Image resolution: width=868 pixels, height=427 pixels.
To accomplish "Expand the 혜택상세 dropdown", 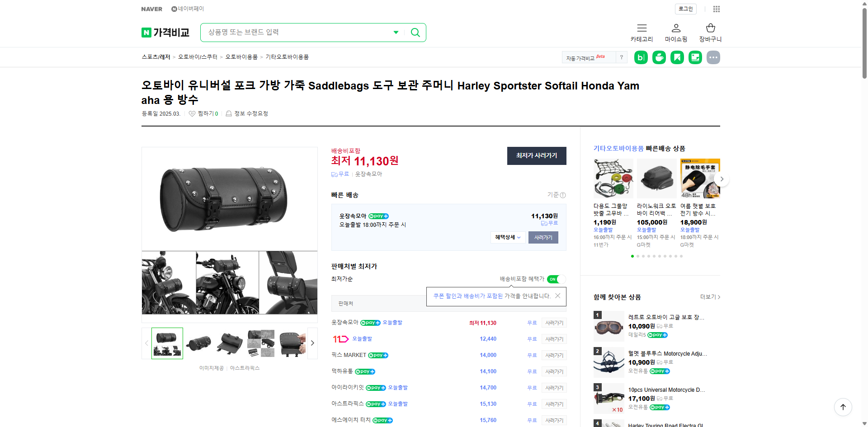I will click(507, 237).
